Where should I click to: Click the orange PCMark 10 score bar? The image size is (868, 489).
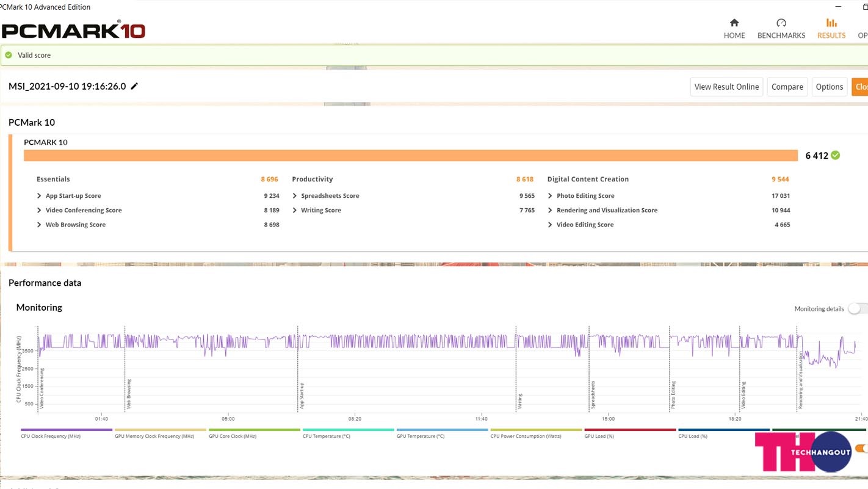click(411, 156)
